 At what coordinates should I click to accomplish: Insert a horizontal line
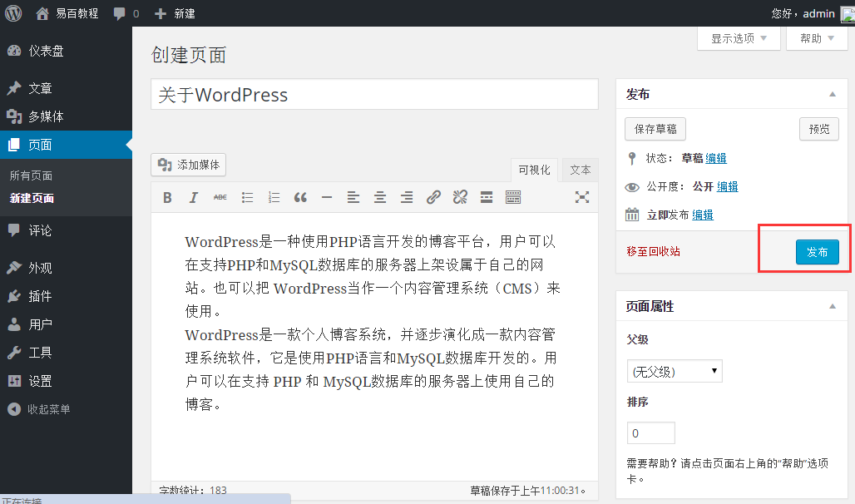[327, 197]
